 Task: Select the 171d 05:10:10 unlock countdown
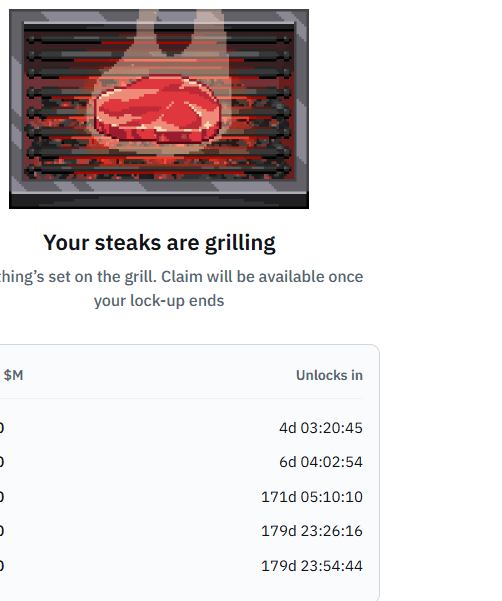tap(312, 497)
